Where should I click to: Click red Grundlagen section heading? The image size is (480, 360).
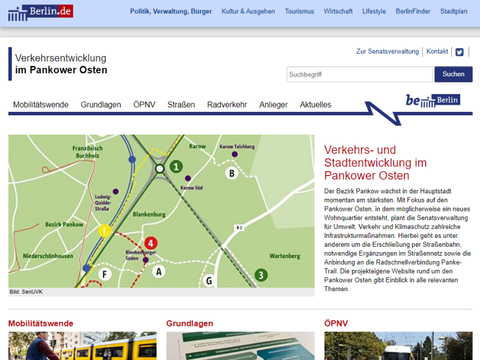point(190,323)
